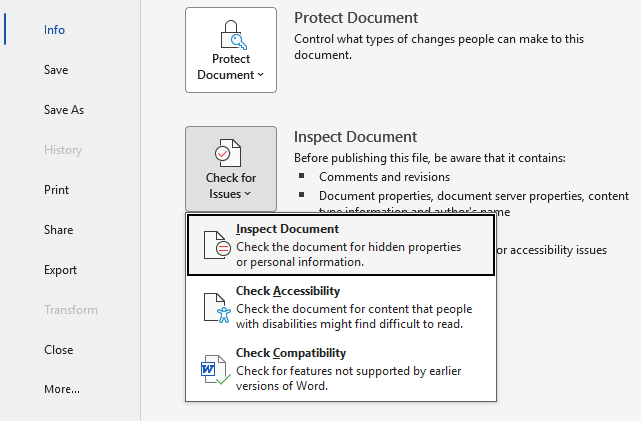
Task: Click 'Before publishing this file' text
Action: point(430,158)
